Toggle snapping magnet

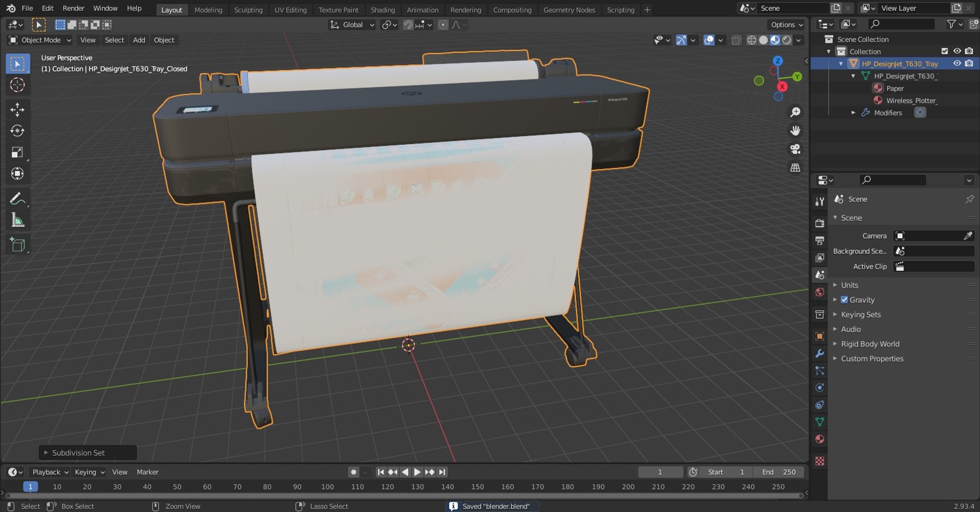click(x=408, y=24)
